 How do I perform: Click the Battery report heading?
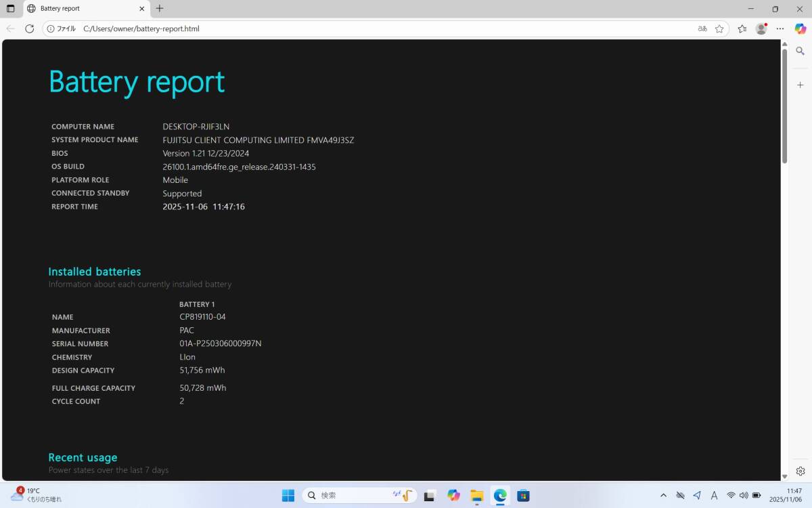137,82
